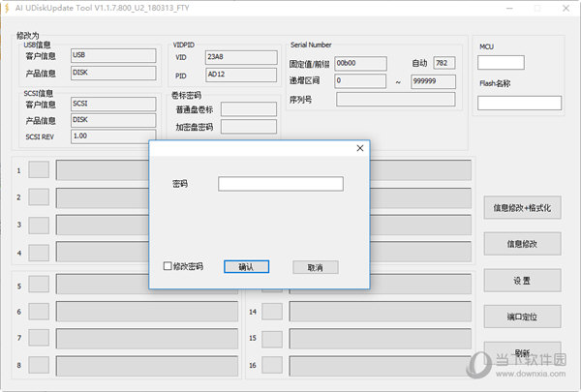581x392 pixels.
Task: Click the SCSI REV field showing 1.00
Action: (x=112, y=136)
